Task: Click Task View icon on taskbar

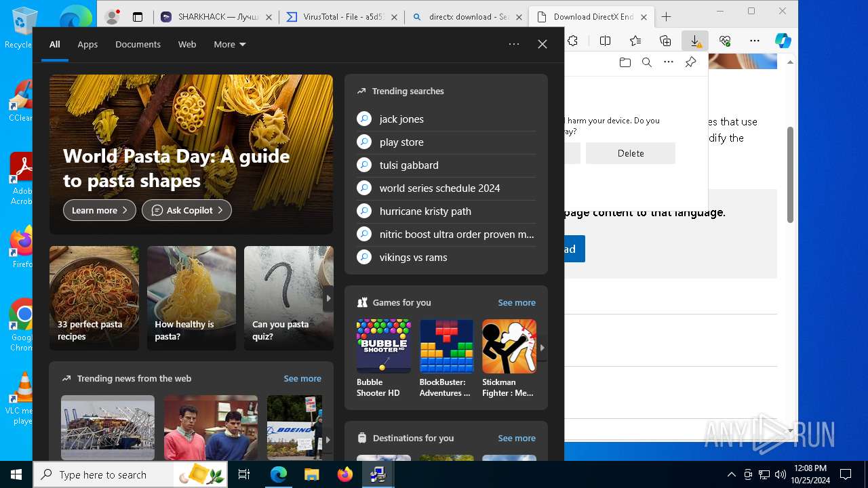Action: (x=244, y=474)
